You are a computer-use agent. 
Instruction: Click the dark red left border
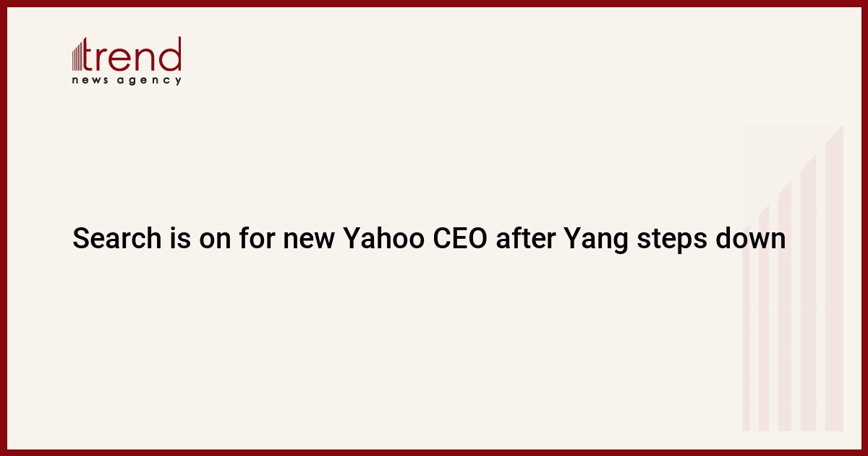pyautogui.click(x=3, y=228)
